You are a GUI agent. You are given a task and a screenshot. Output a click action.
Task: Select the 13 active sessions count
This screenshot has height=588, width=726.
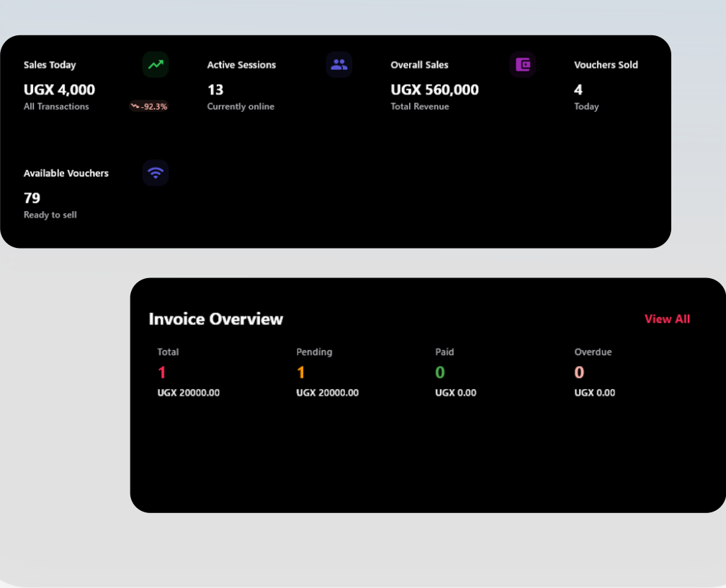tap(215, 89)
